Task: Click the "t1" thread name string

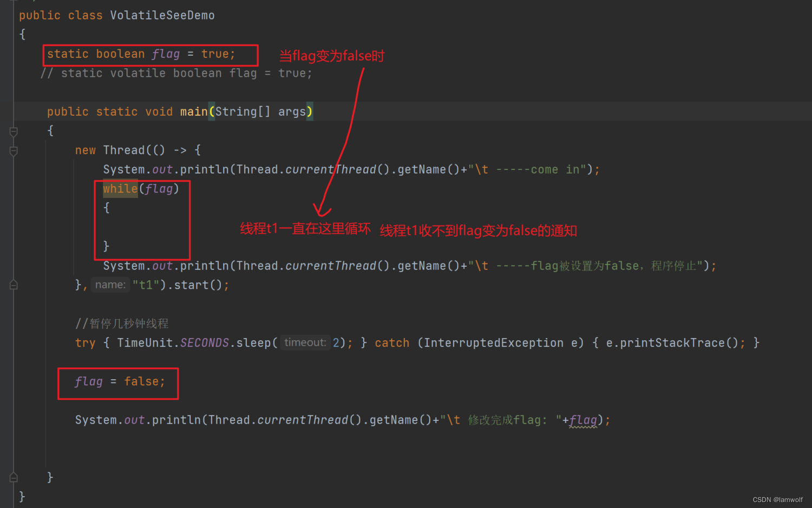Action: click(146, 285)
